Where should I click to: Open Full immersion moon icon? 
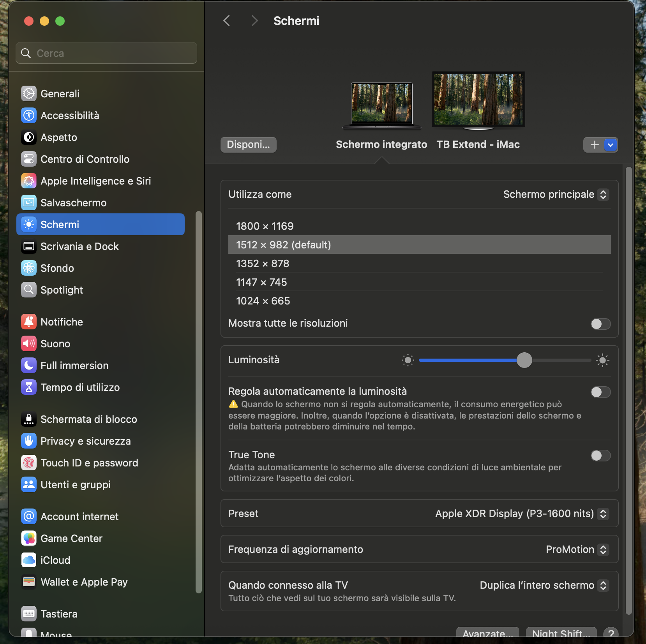(x=29, y=365)
